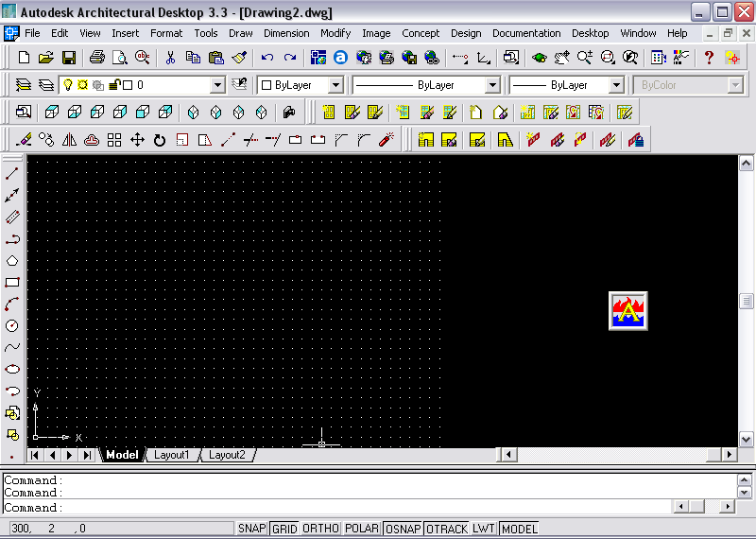Open the Concept menu
This screenshot has width=756, height=539.
(421, 33)
